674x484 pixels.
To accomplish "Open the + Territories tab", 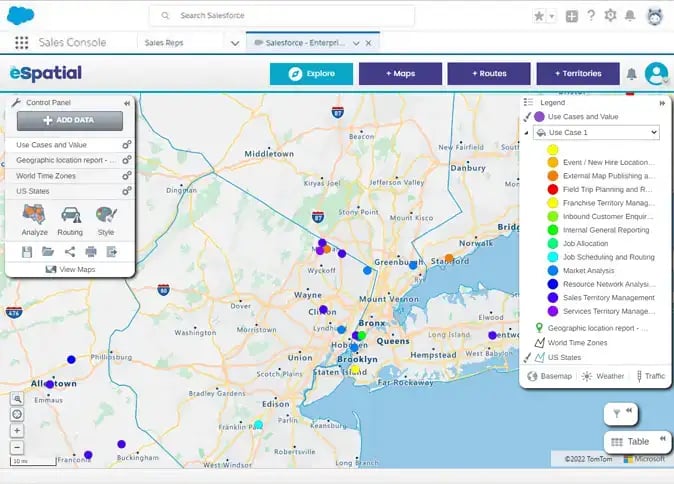I will pos(578,74).
